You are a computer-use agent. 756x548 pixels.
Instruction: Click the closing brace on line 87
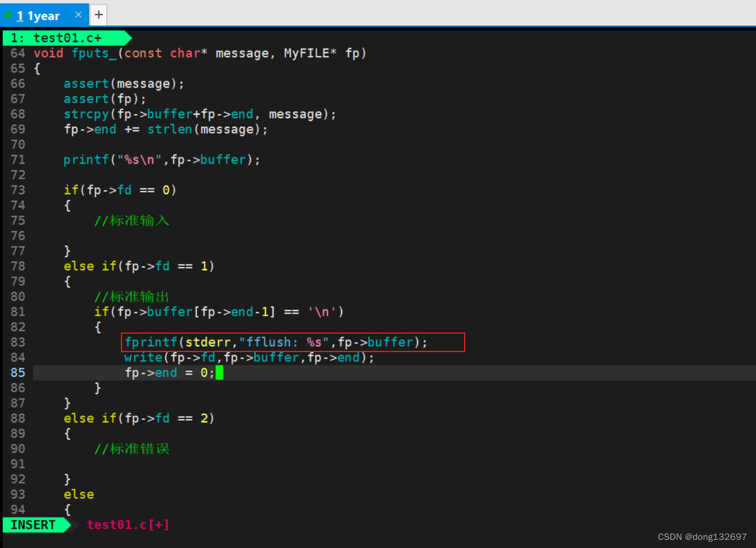point(67,403)
